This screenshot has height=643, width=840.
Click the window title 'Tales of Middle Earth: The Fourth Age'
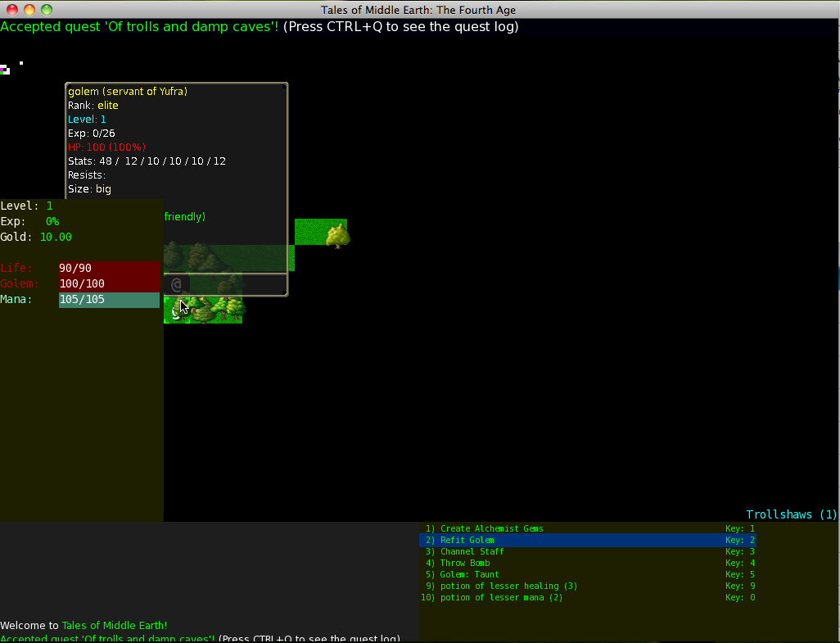pos(418,10)
